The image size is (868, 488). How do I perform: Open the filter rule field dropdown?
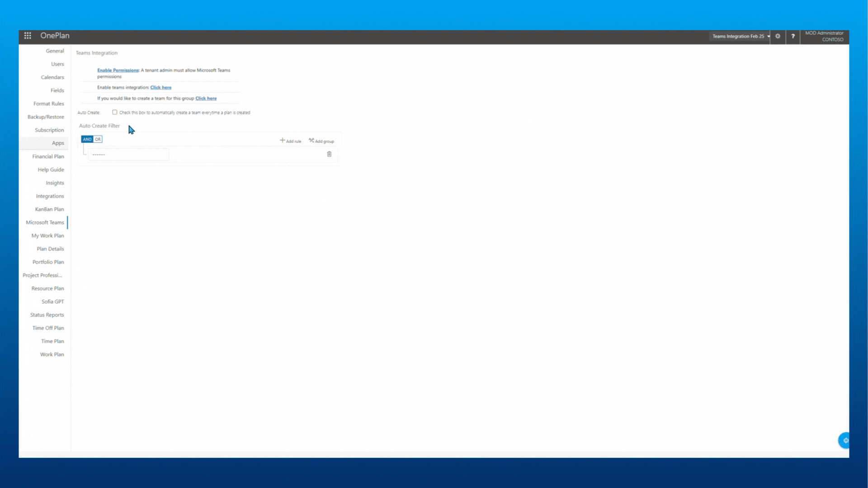point(128,155)
